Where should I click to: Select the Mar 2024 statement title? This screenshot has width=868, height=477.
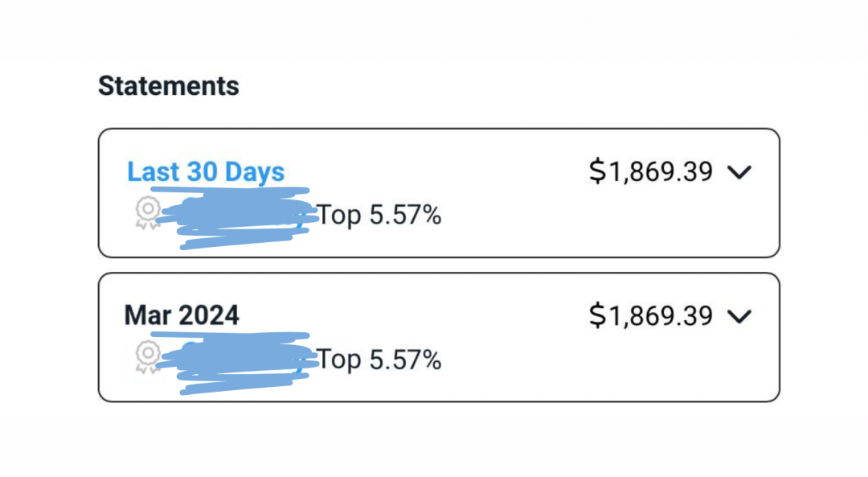coord(182,315)
